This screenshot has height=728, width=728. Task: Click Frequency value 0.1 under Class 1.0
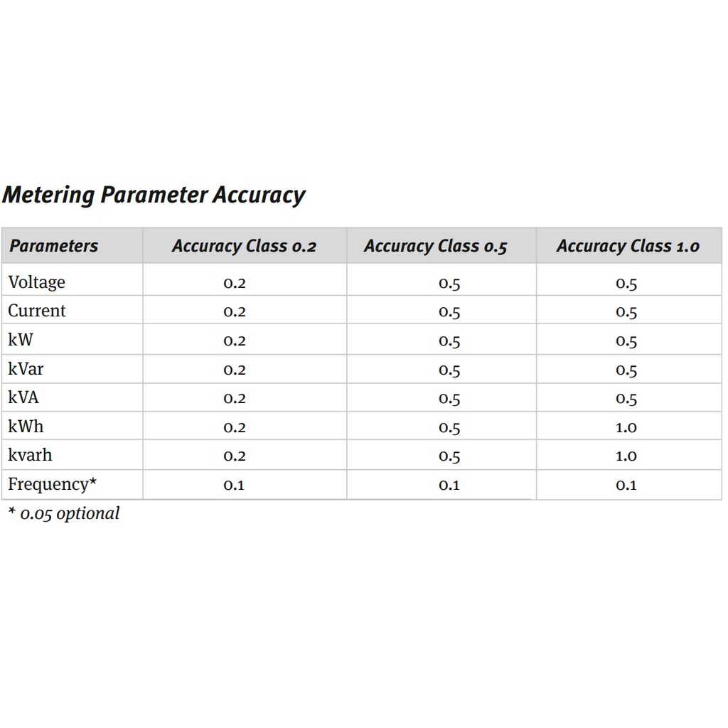(x=626, y=485)
